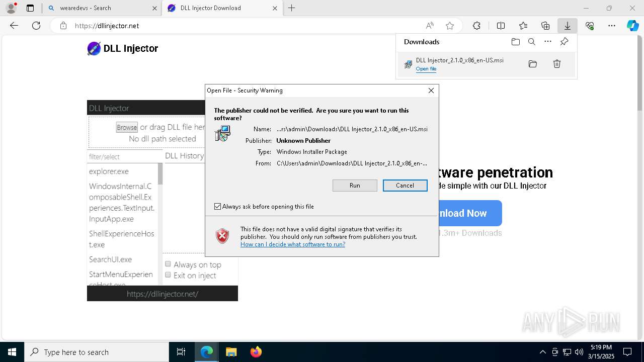Image resolution: width=644 pixels, height=362 pixels.
Task: Click the network tray icon
Action: [x=567, y=352]
